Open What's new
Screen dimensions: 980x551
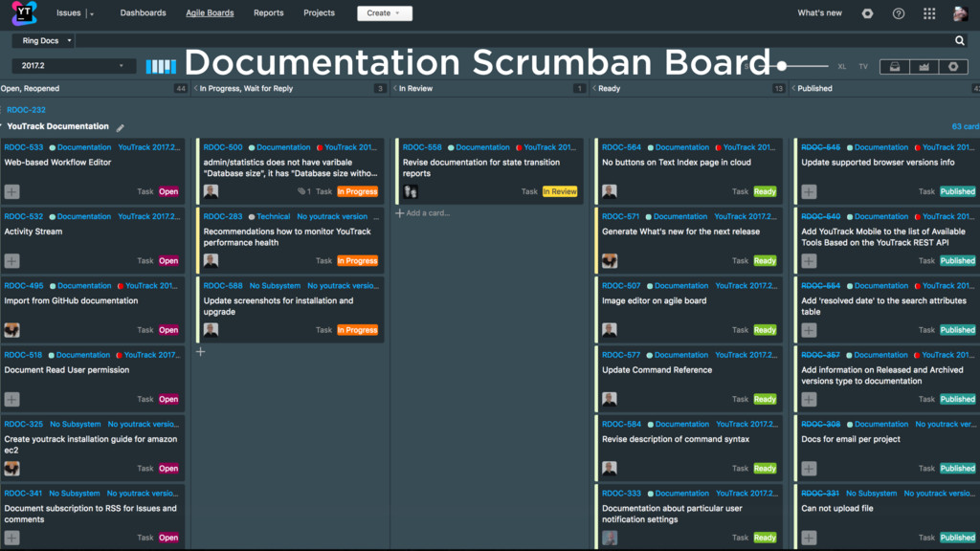point(819,13)
